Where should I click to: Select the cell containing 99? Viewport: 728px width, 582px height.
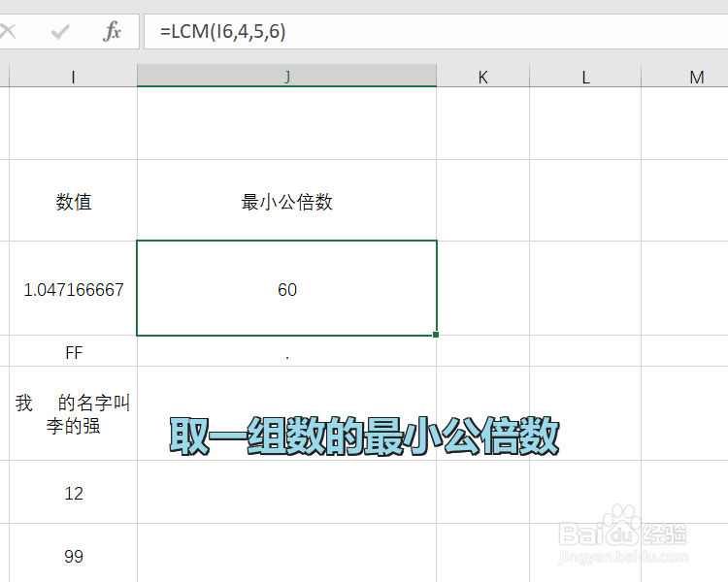(74, 554)
